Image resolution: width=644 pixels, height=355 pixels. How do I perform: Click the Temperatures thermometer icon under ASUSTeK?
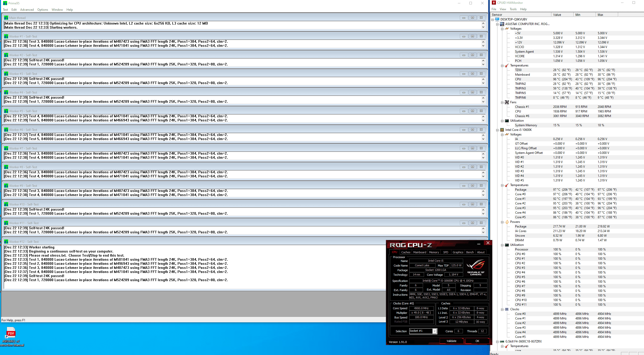507,65
